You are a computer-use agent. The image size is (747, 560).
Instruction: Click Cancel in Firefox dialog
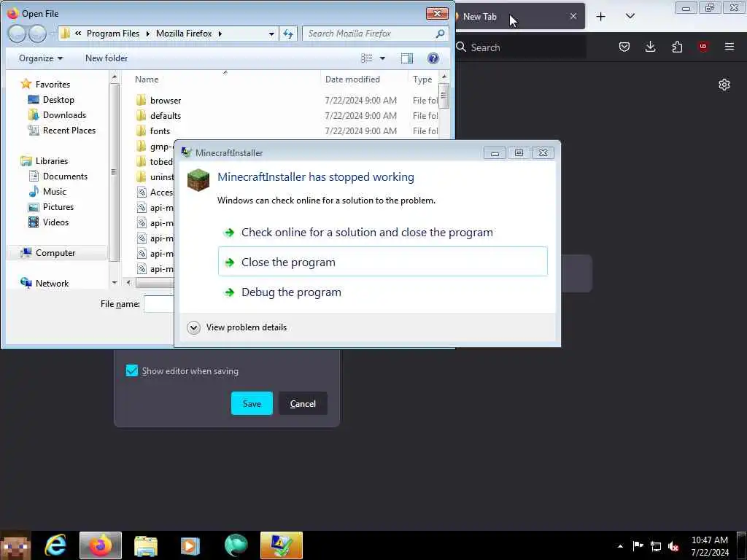[x=303, y=403]
